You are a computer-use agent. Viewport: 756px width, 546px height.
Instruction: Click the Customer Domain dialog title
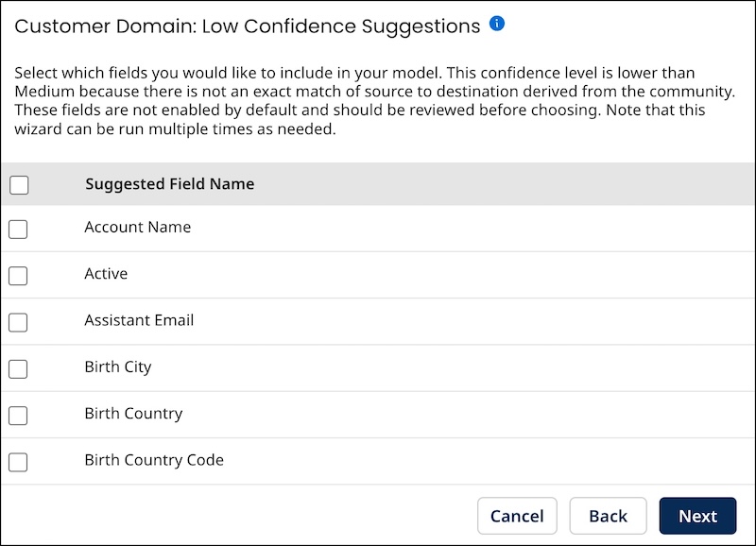click(244, 26)
